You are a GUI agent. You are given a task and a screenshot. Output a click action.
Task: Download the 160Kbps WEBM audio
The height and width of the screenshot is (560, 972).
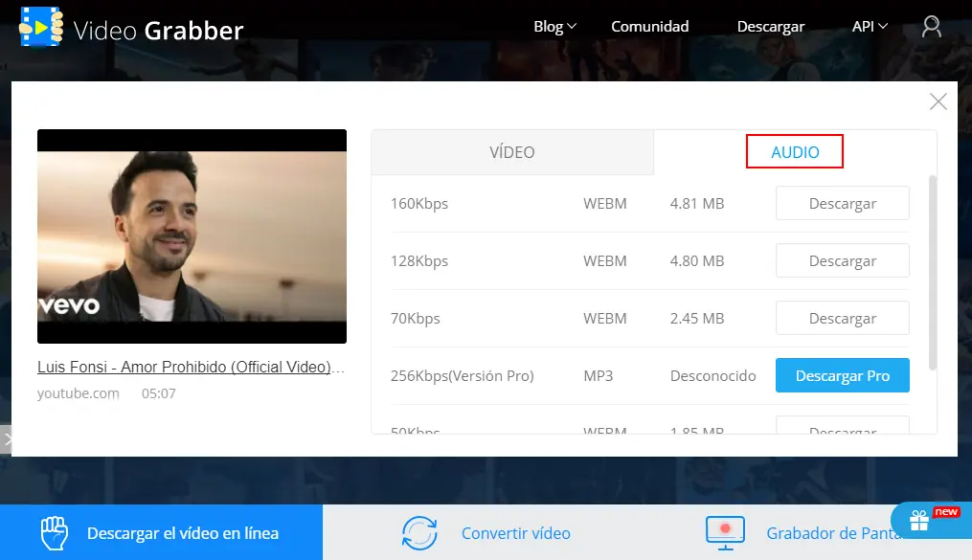coord(843,203)
